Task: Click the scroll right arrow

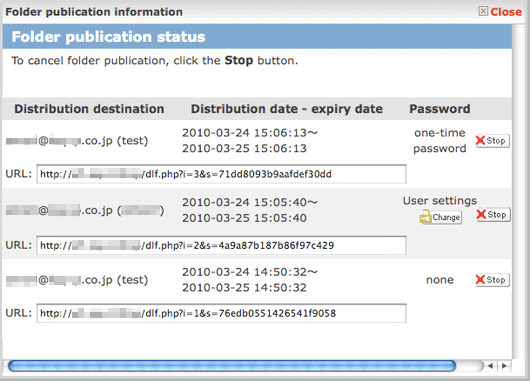Action: click(504, 365)
